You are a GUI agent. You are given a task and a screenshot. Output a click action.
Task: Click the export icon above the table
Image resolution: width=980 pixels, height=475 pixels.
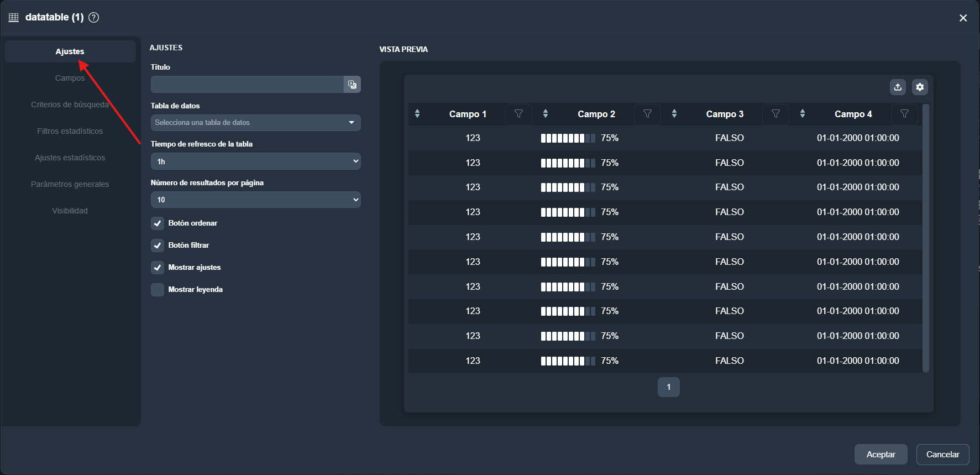[x=898, y=87]
